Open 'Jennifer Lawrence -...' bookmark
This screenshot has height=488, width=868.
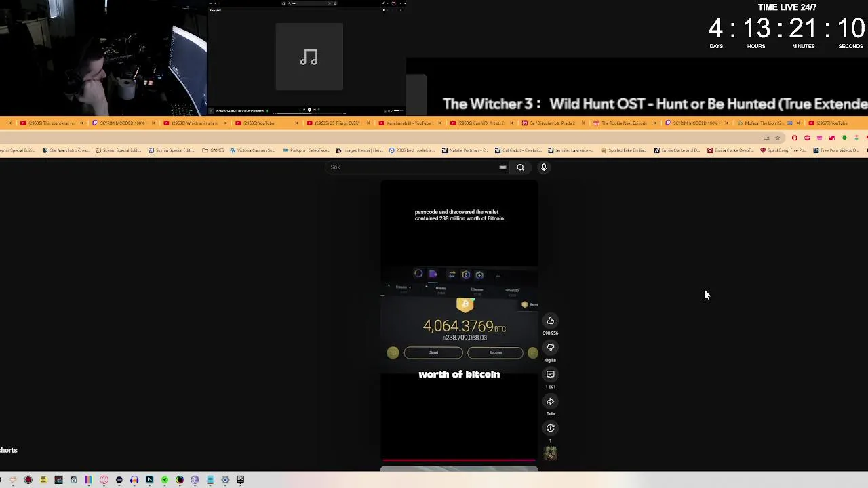point(571,150)
